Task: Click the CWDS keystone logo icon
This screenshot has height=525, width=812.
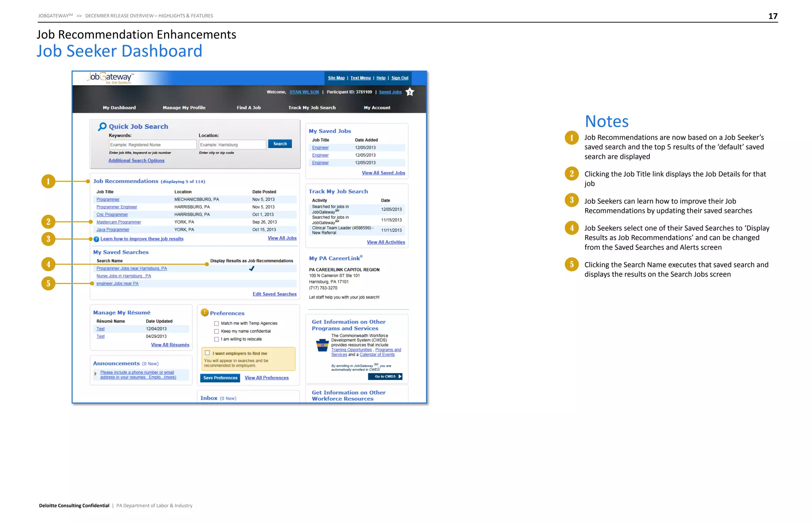Action: coord(322,345)
